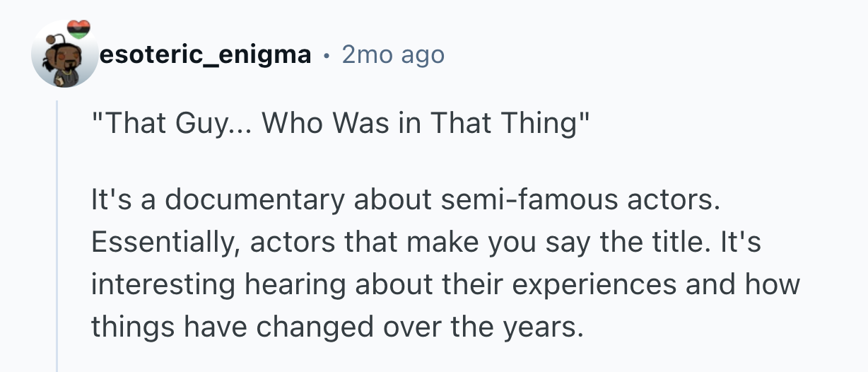The image size is (868, 372).
Task: Click the heart flag badge on avatar
Action: (x=79, y=29)
